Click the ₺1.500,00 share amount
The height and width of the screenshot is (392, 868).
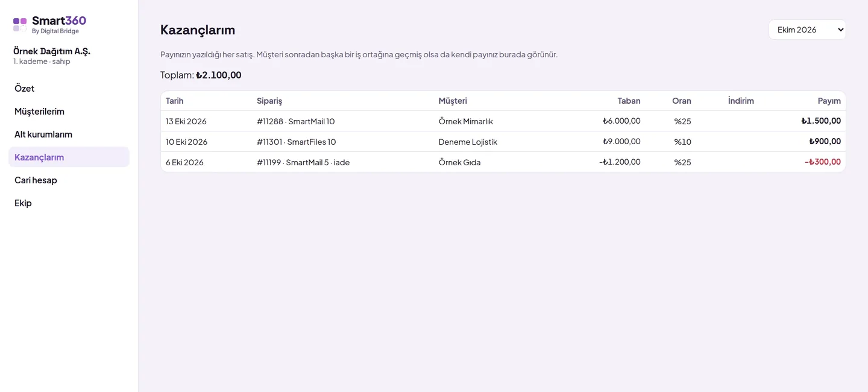pos(821,121)
